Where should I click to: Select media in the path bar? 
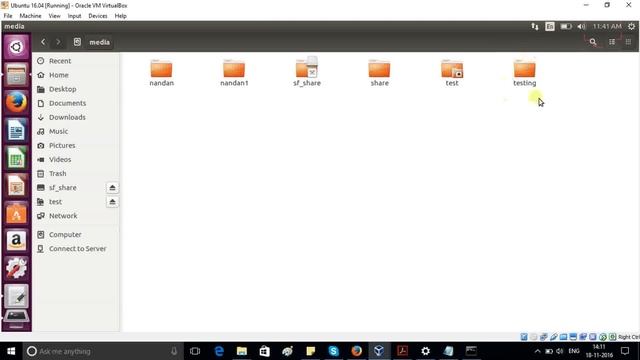tap(100, 42)
